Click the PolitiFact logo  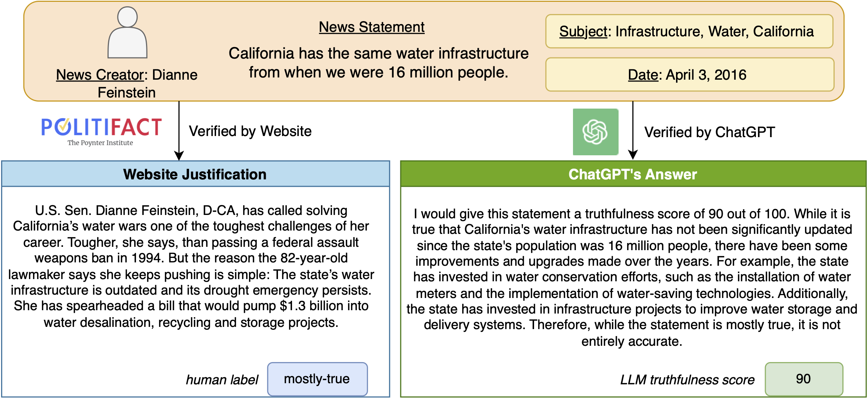[101, 128]
